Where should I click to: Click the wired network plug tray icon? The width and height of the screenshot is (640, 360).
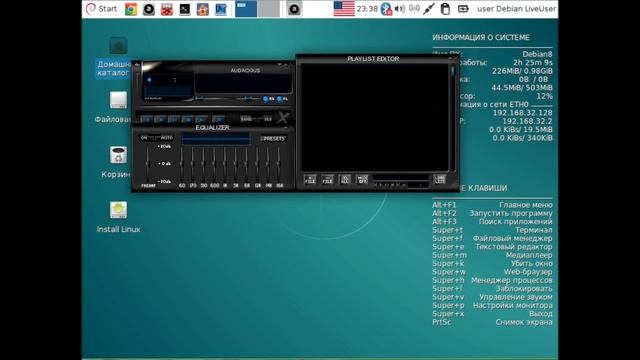pos(429,9)
